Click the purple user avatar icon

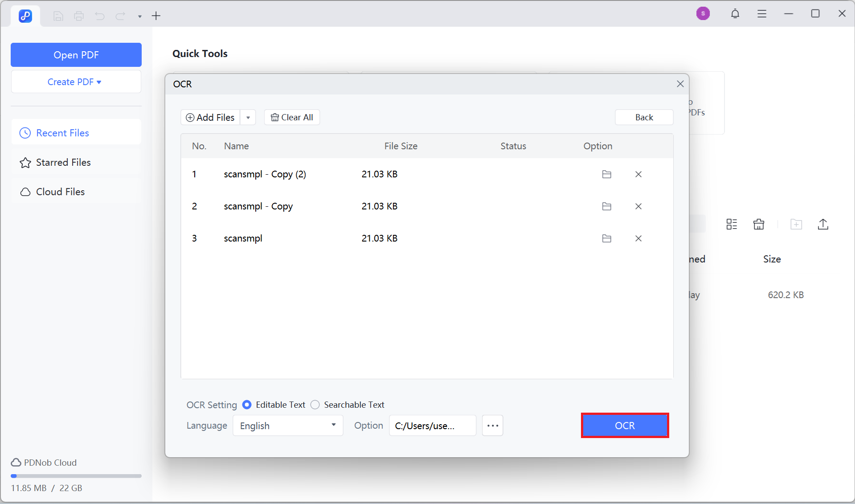click(703, 14)
